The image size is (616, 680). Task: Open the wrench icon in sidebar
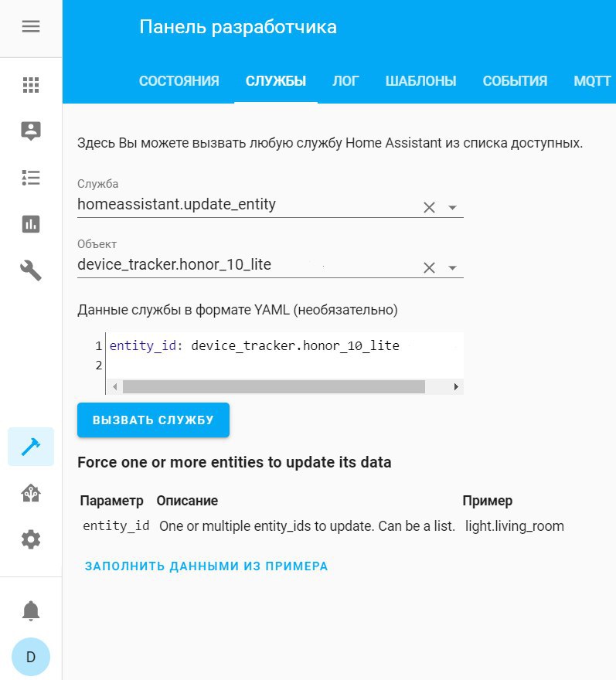(x=31, y=270)
